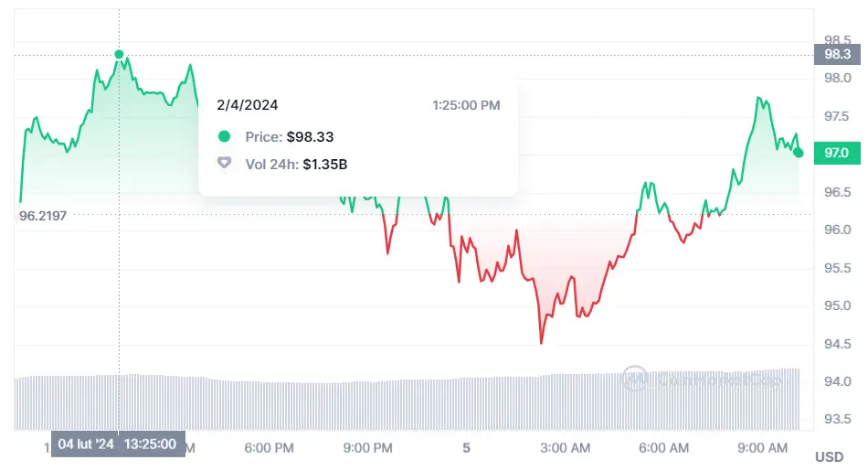Click the 2/4/2024 date in tooltip
Screen dimensions: 868x471
[x=249, y=105]
